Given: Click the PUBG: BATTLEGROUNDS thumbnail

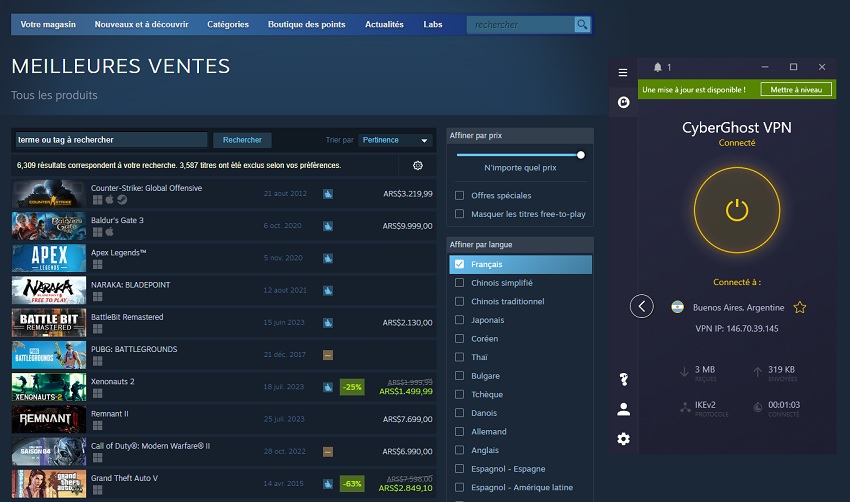Looking at the screenshot, I should pyautogui.click(x=49, y=355).
